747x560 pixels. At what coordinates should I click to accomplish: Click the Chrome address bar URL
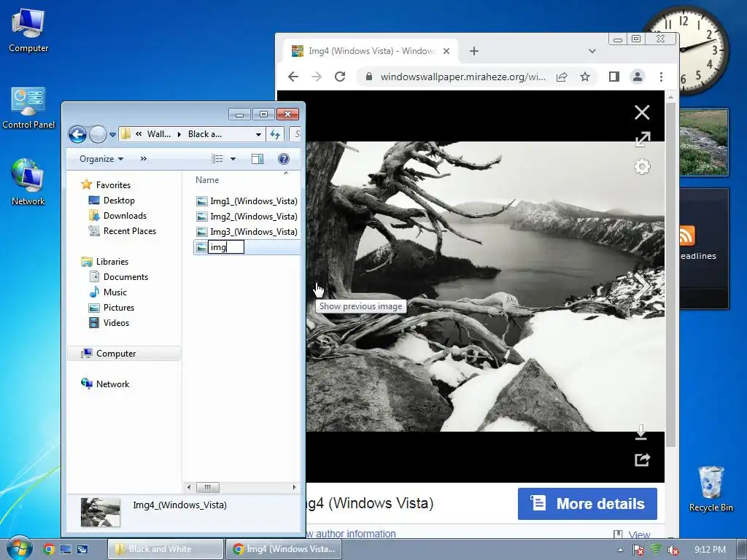463,77
